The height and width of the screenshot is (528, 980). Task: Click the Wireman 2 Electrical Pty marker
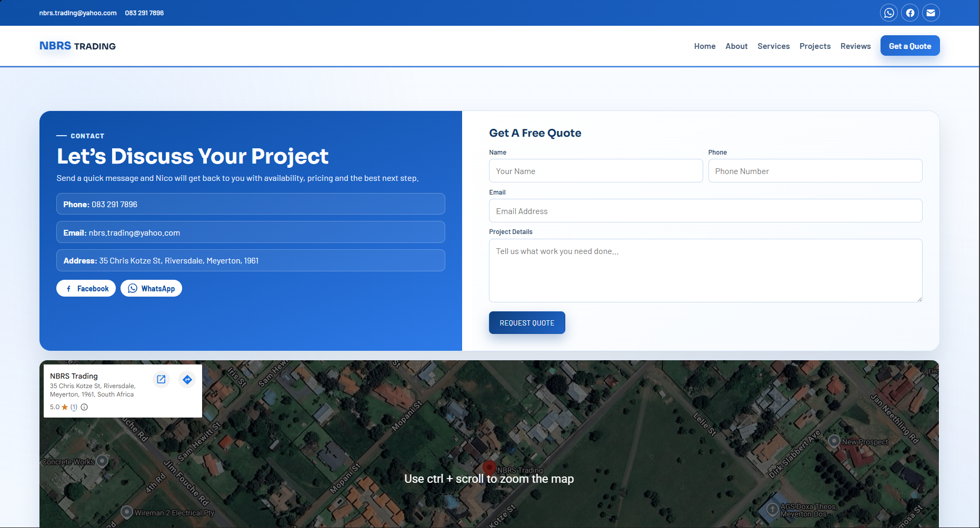(x=126, y=512)
